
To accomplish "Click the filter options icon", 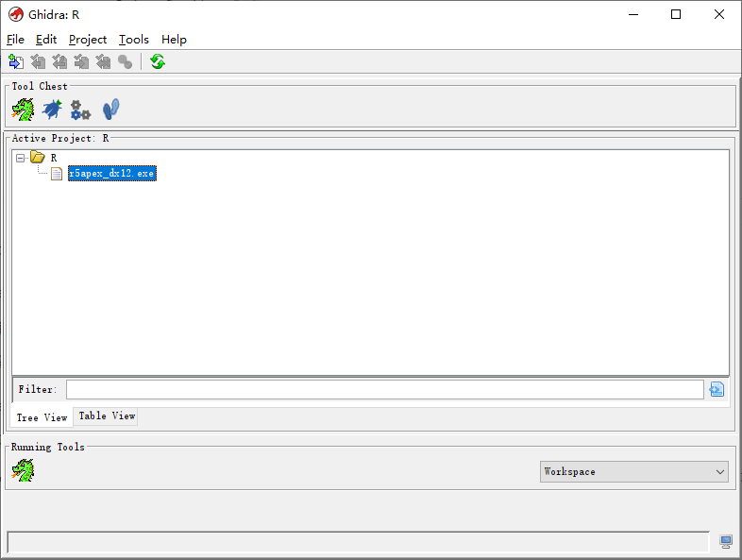I will [717, 389].
